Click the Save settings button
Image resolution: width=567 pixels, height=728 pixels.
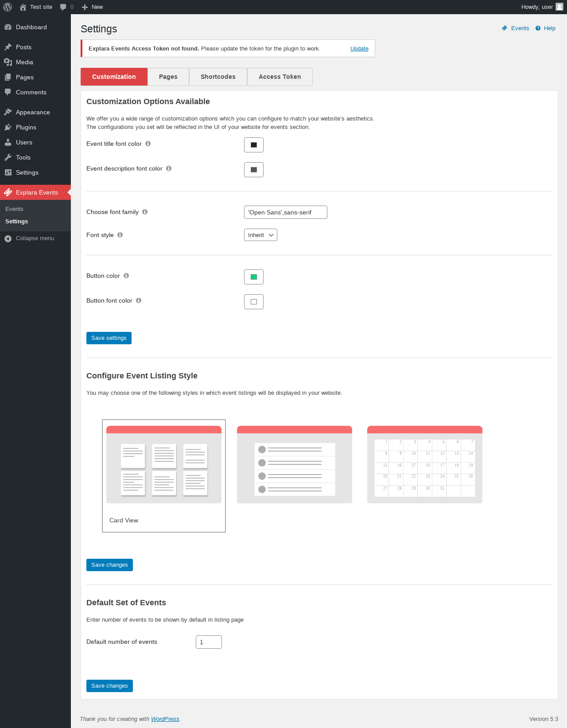109,338
